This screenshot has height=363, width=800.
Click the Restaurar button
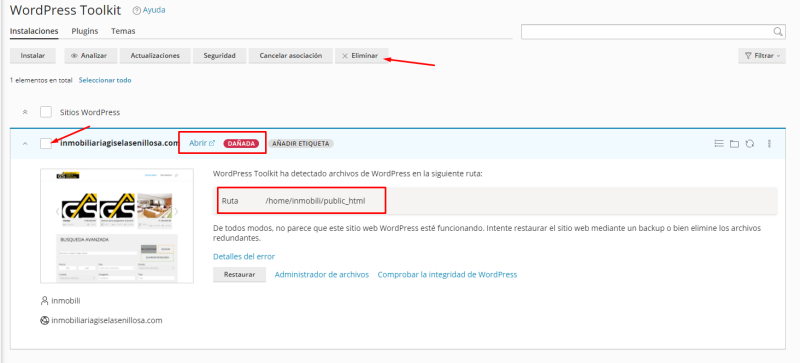pyautogui.click(x=239, y=274)
